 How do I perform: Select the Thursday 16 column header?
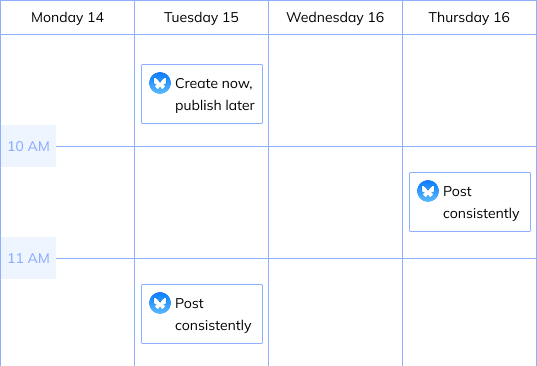(470, 17)
